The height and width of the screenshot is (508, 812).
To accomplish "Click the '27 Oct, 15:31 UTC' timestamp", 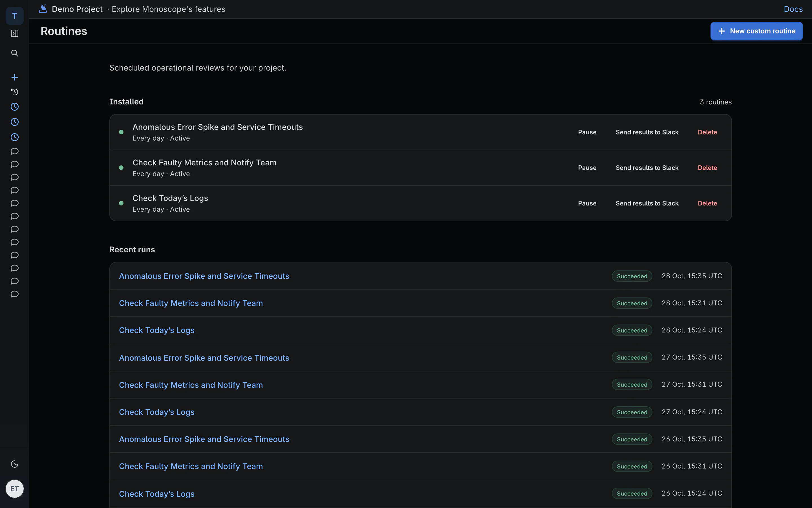I will [692, 384].
